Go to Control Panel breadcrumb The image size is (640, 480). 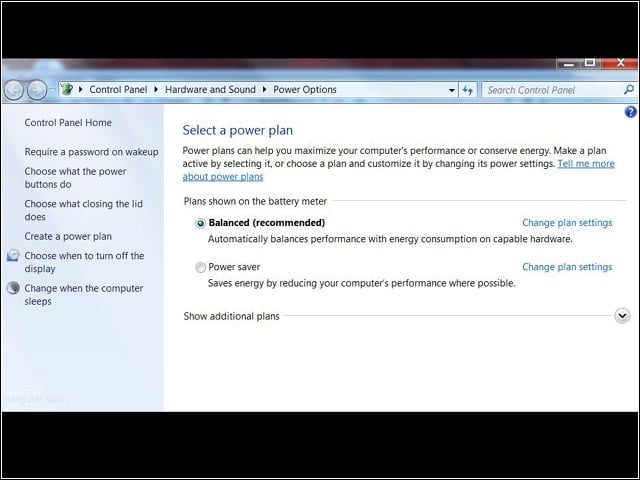(x=118, y=89)
